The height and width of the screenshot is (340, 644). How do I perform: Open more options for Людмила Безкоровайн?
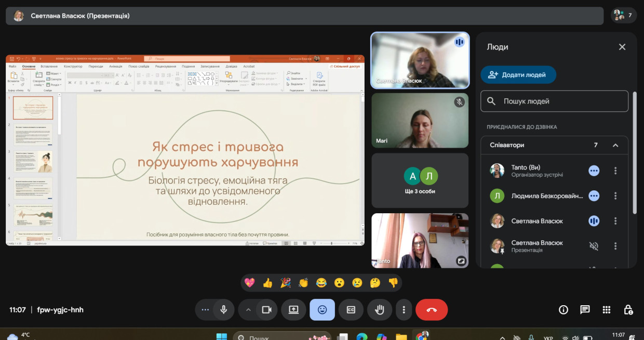(615, 196)
